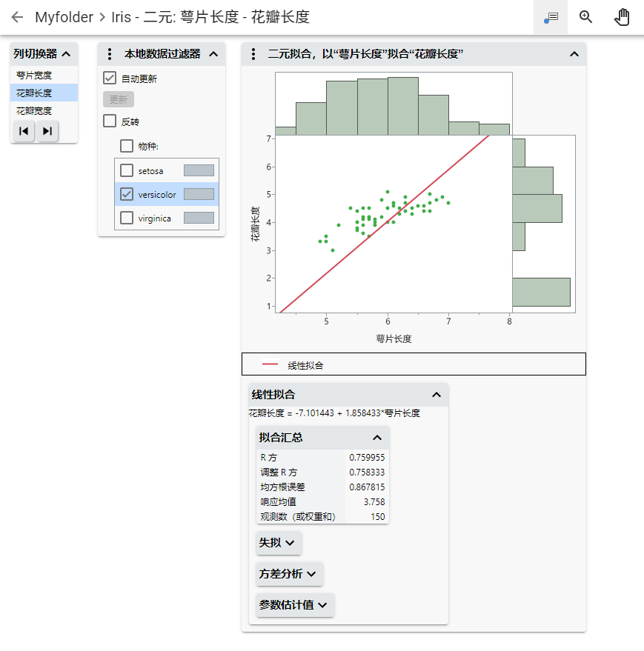
Task: Click the versicolor histogram bar swatch
Action: coord(199,194)
